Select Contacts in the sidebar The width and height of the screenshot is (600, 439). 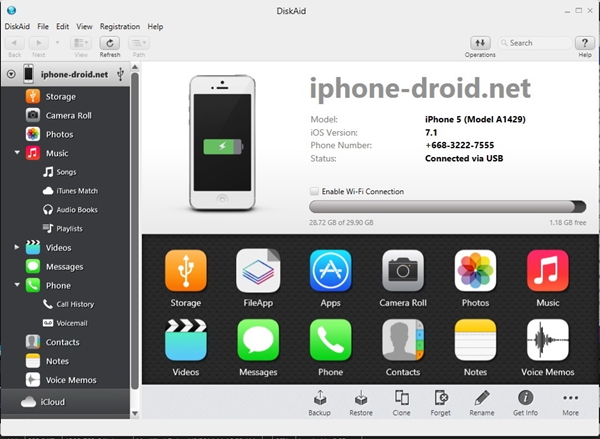click(65, 342)
